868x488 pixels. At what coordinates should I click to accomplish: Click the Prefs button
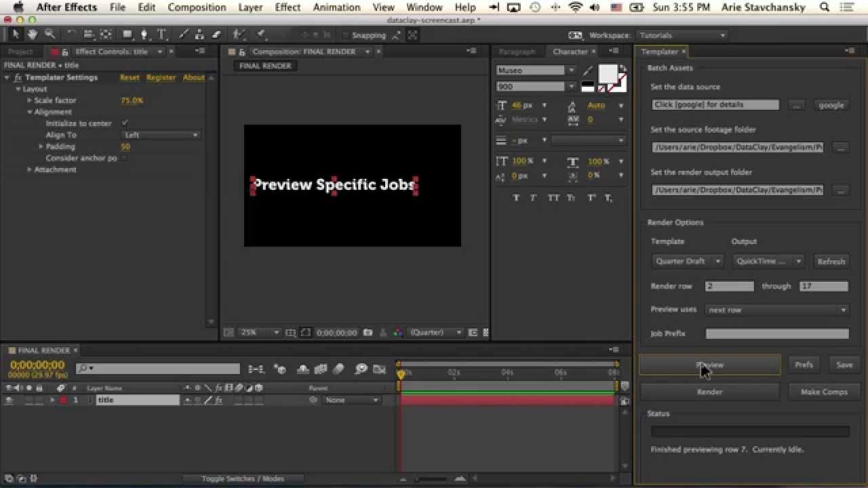tap(804, 365)
